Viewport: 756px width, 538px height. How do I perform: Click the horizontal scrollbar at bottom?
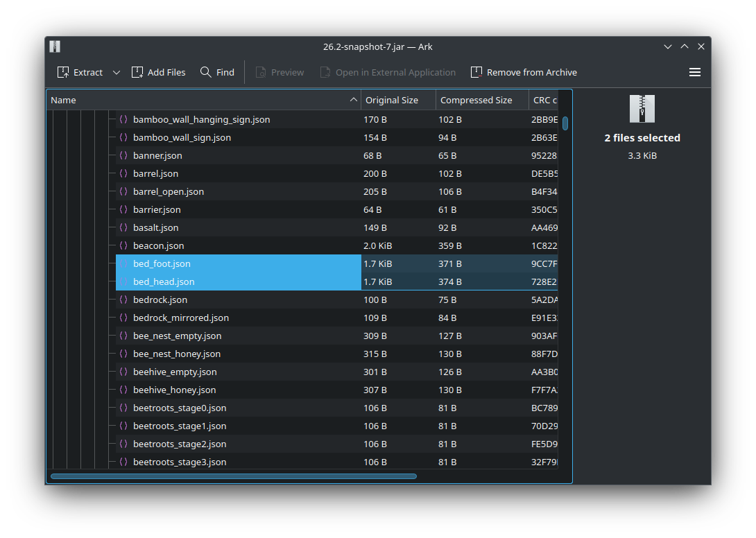click(233, 476)
